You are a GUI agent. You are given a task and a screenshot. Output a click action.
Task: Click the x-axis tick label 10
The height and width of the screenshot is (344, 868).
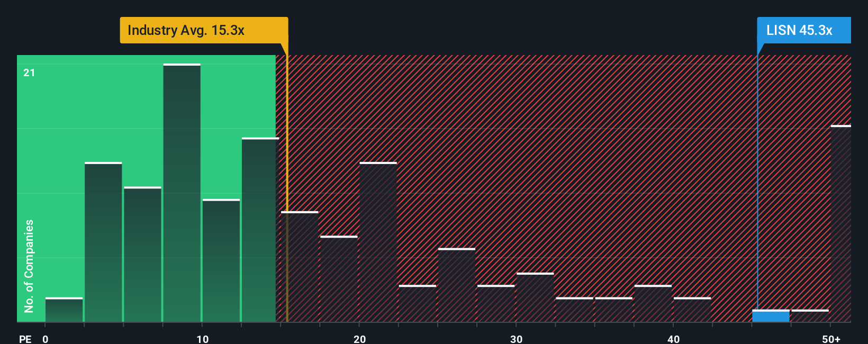(202, 339)
